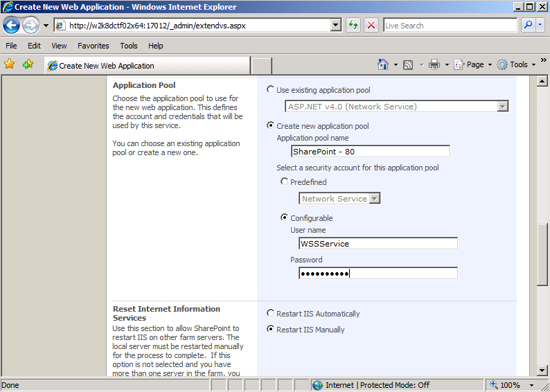
Task: Click the address bar URL field
Action: pos(198,25)
